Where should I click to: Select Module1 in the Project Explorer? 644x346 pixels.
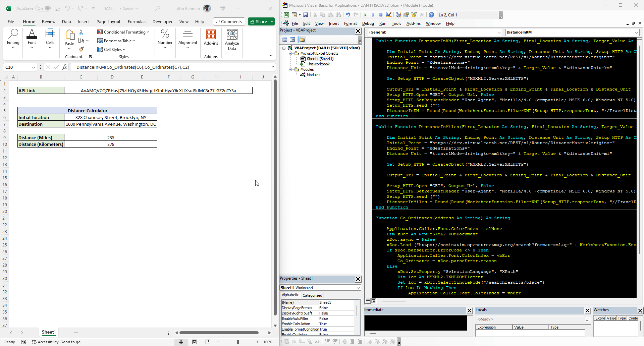click(x=314, y=75)
